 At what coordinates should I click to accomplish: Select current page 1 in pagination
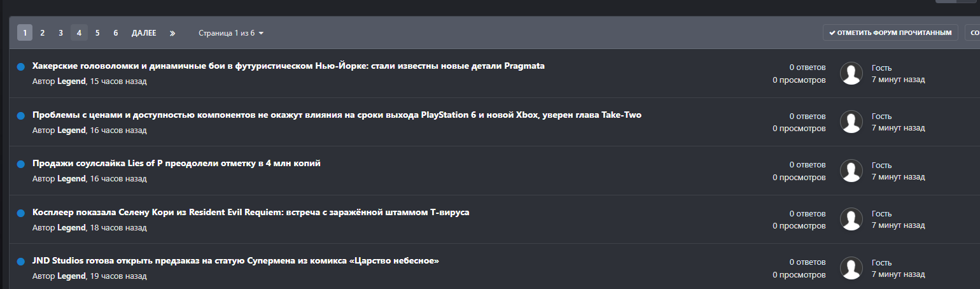(24, 33)
